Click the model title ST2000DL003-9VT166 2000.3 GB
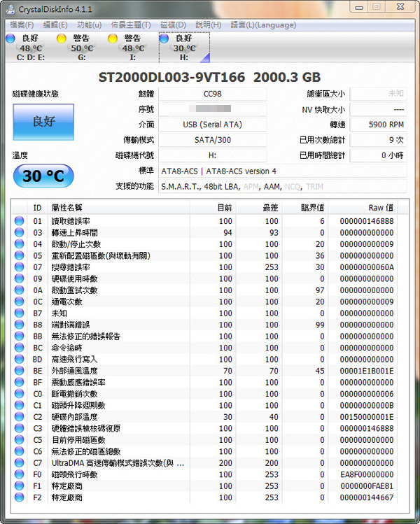 210,77
